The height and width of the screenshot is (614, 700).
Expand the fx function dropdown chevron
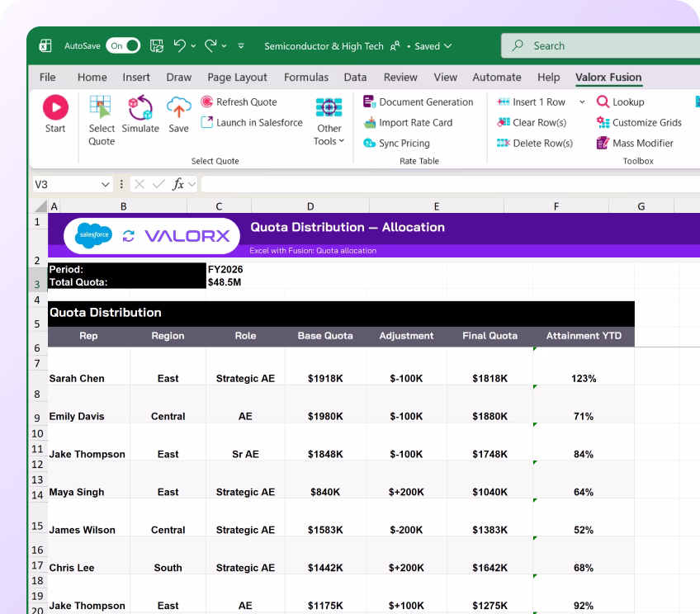click(x=192, y=184)
